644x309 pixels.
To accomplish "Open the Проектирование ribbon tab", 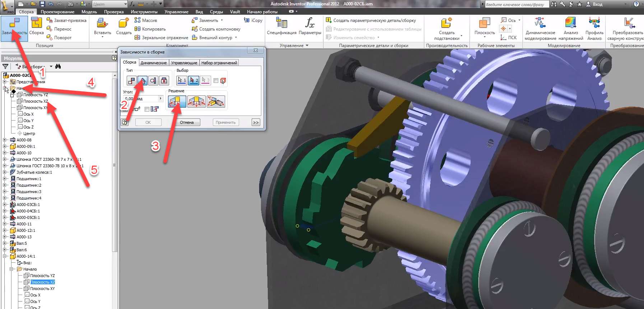I will 57,12.
